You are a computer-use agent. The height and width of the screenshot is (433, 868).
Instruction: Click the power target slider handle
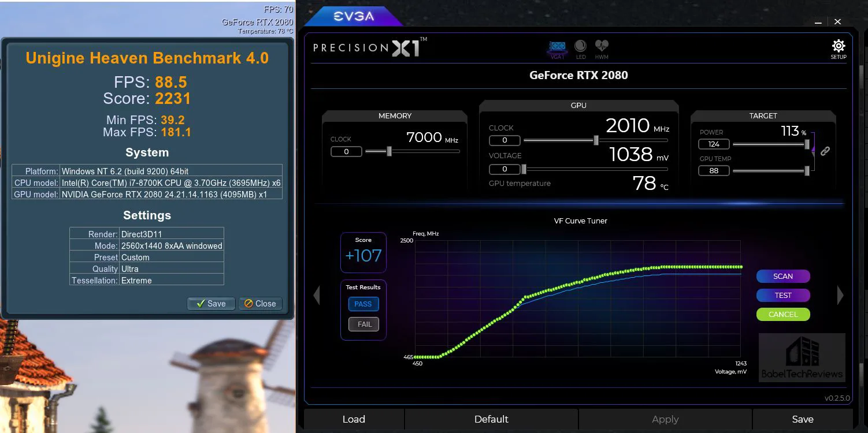coord(807,144)
